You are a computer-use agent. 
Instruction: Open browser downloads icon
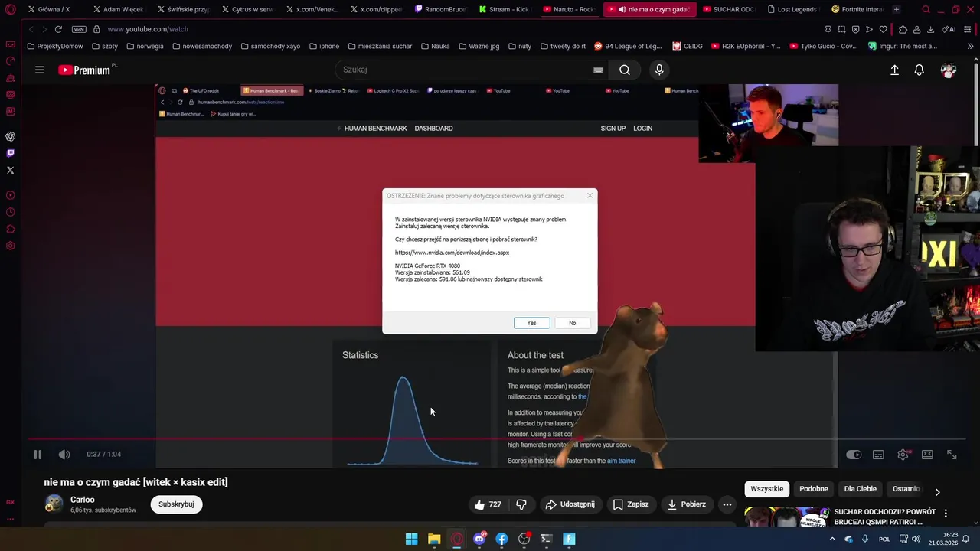(930, 29)
